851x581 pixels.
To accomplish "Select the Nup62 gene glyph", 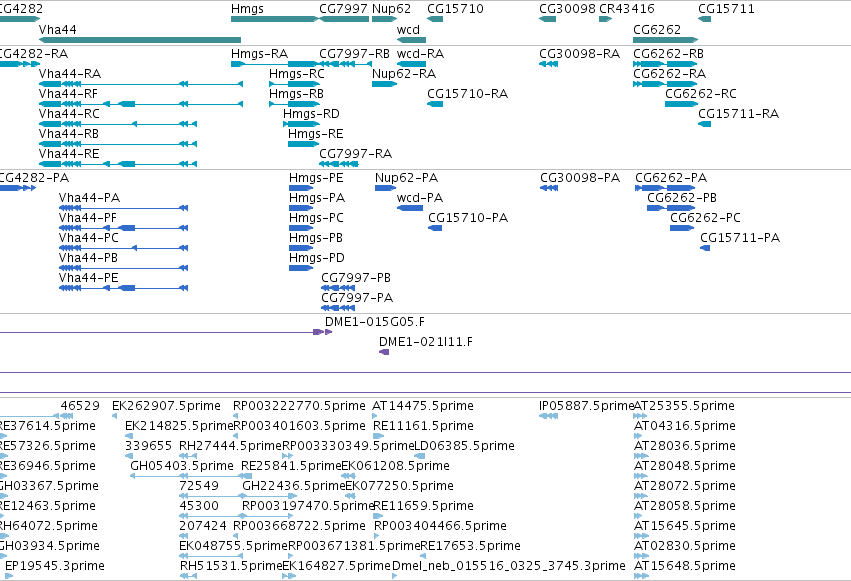I will [384, 19].
